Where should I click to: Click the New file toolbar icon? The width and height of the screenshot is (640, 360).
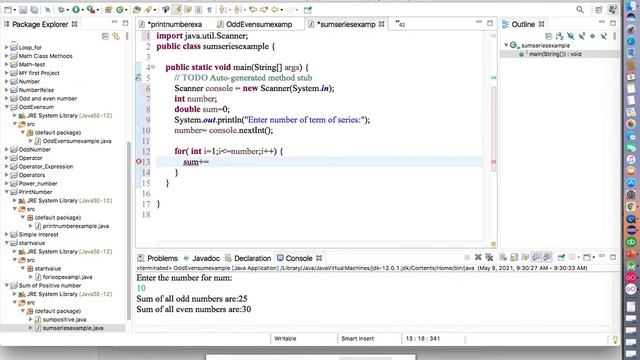8,9
